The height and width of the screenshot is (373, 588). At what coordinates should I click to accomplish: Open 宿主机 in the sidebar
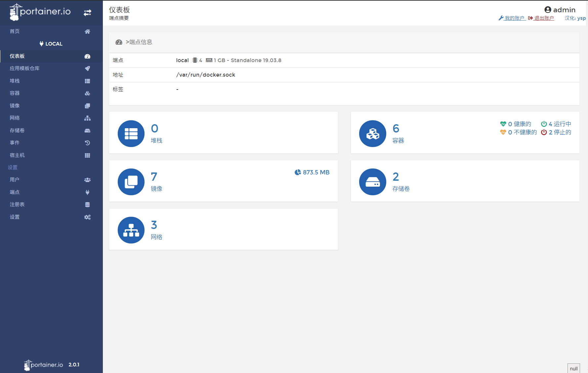point(17,155)
